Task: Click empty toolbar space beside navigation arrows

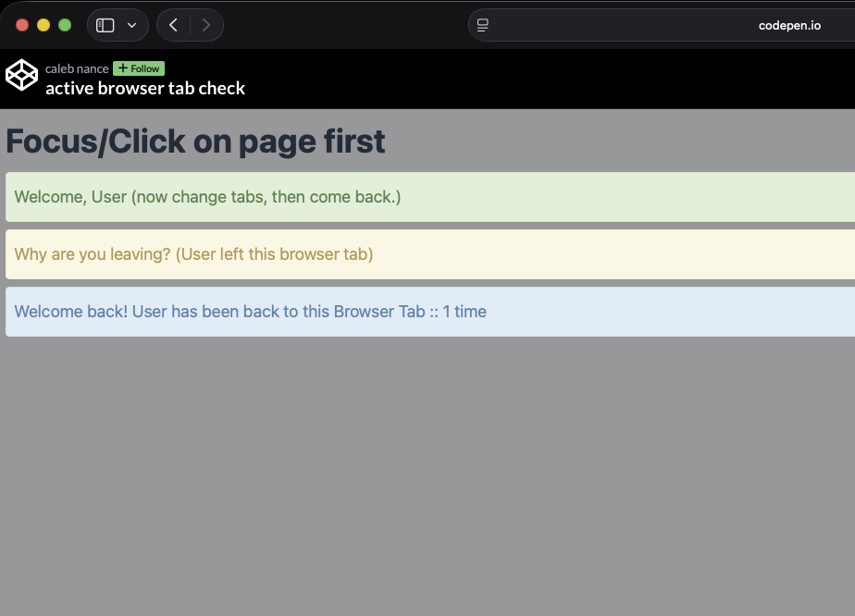Action: (346, 25)
